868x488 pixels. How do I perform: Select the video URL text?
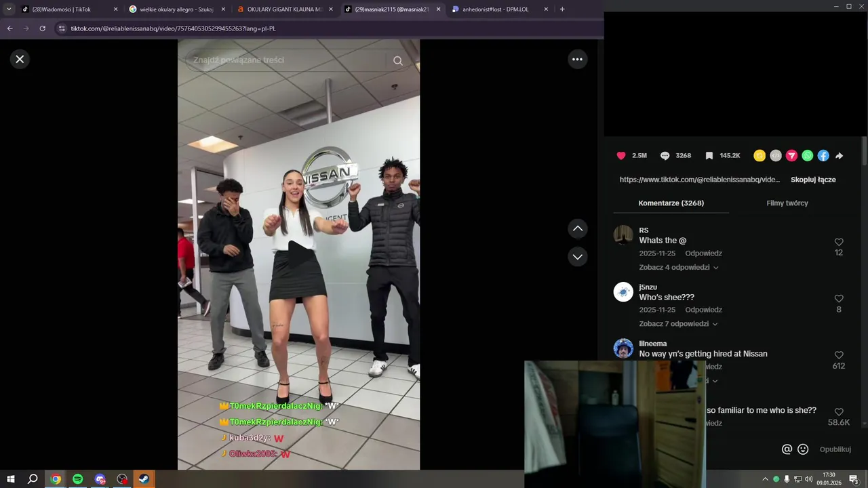[699, 180]
